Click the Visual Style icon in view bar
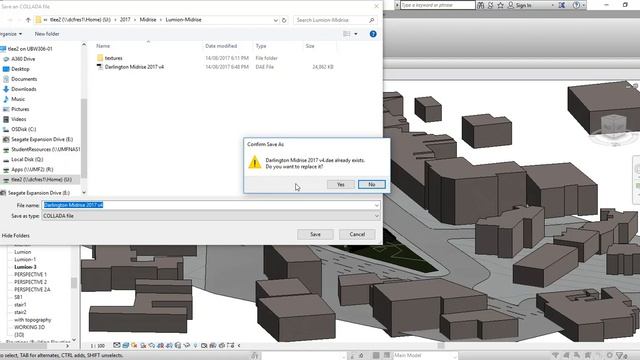This screenshot has height=360, width=640. coord(125,345)
